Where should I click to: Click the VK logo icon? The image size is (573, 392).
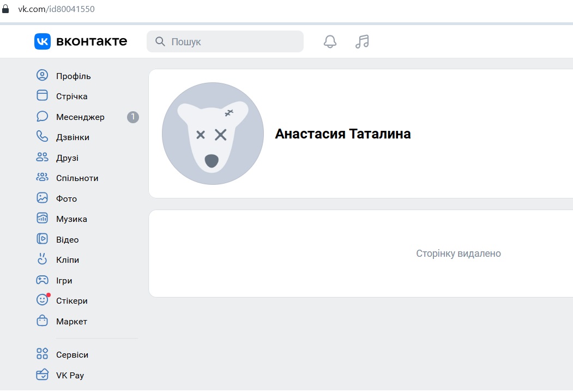click(x=43, y=41)
